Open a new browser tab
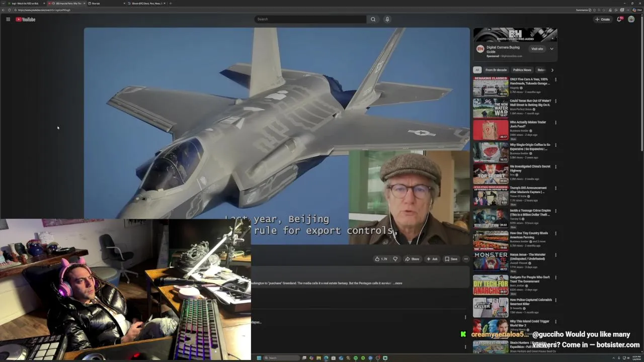The height and width of the screenshot is (362, 644). 171,4
